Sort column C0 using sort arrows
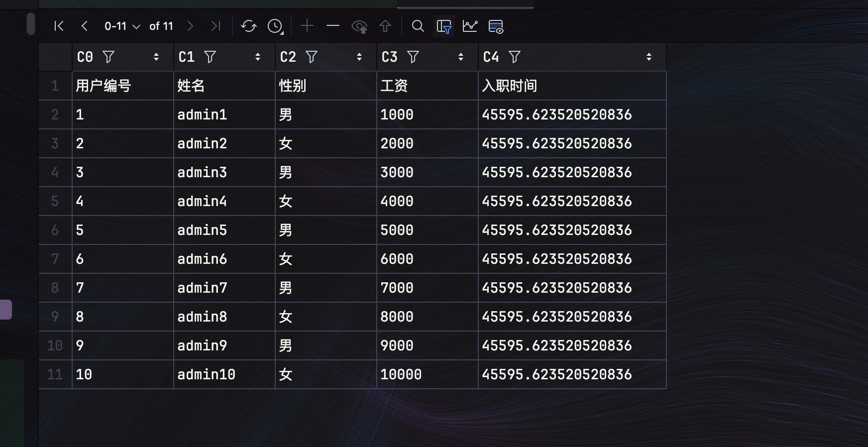868x447 pixels. pyautogui.click(x=156, y=57)
